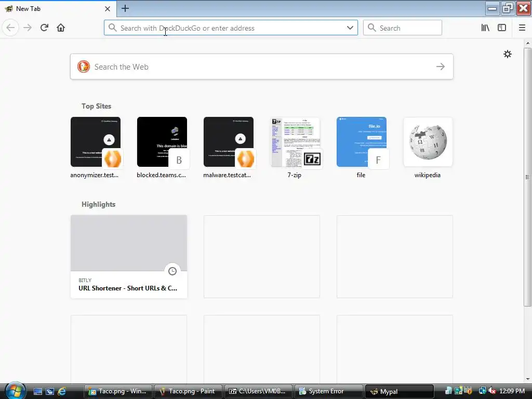This screenshot has height=399, width=532.
Task: Go back using the back arrow button
Action: pos(10,28)
